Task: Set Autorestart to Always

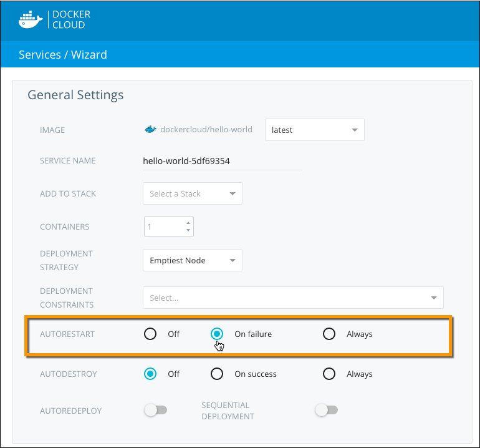Action: 329,334
